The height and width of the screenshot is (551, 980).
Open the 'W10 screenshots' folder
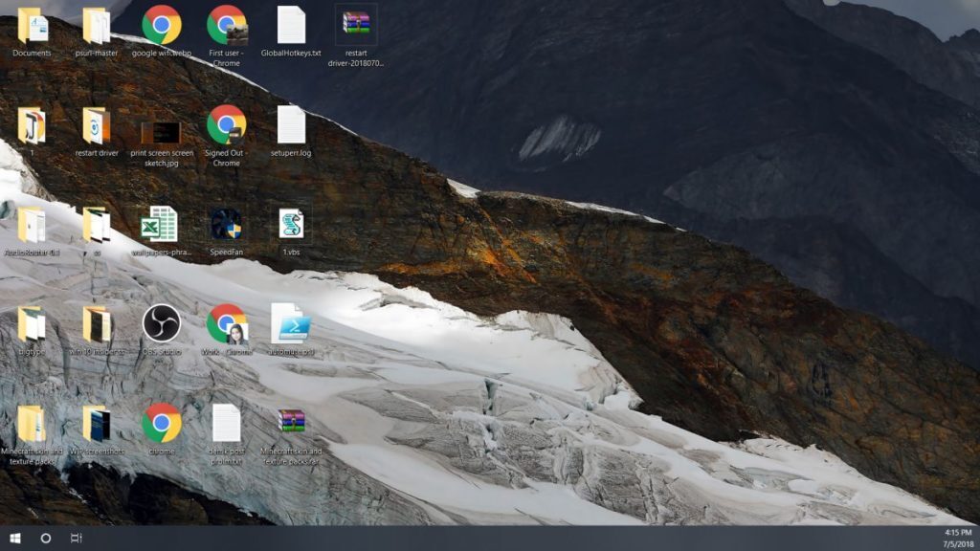coord(97,424)
